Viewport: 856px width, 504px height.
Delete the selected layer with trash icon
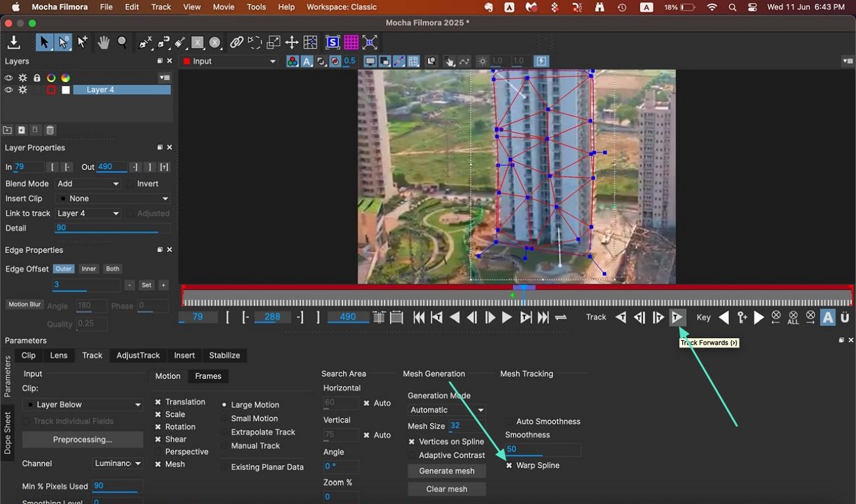point(50,130)
